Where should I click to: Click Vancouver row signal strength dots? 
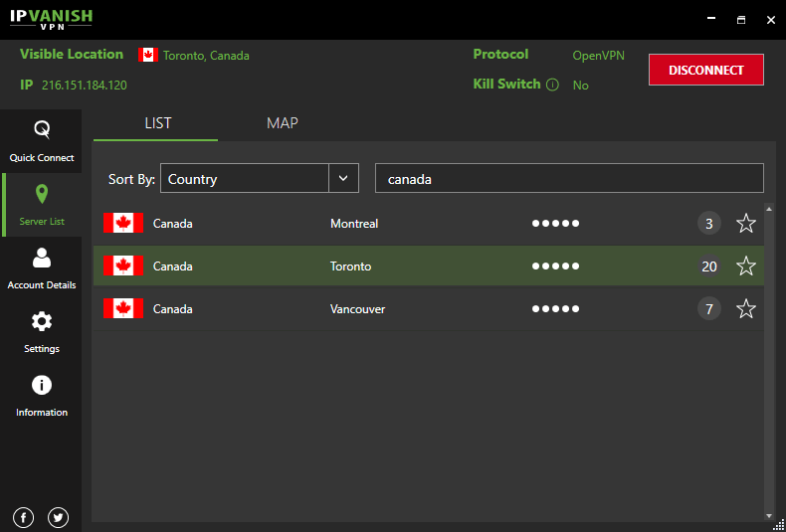555,309
